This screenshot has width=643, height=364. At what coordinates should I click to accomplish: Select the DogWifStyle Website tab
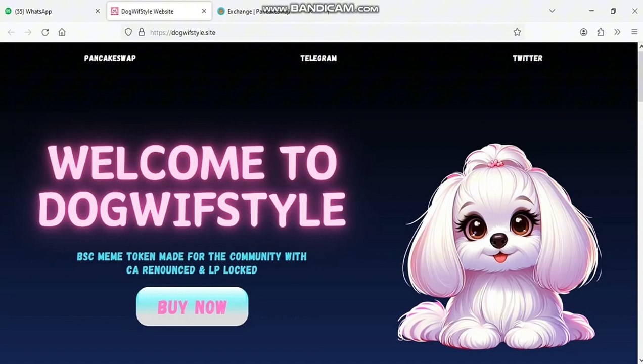[159, 11]
